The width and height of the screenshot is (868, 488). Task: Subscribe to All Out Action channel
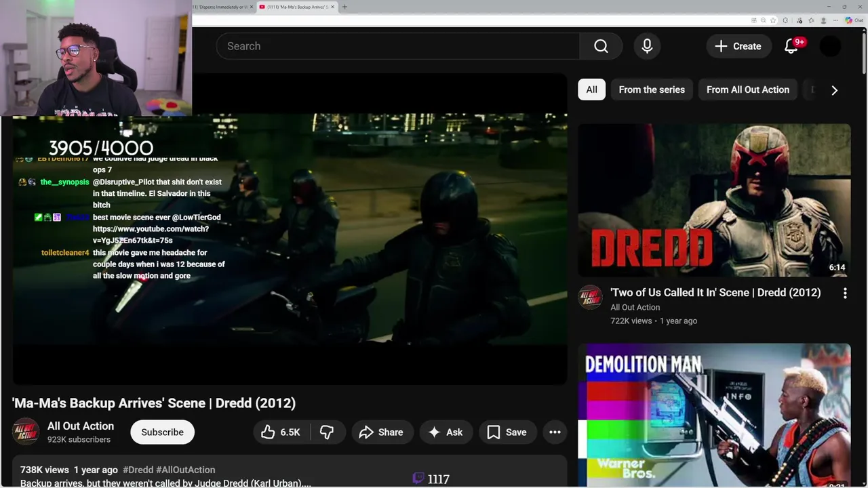point(162,432)
